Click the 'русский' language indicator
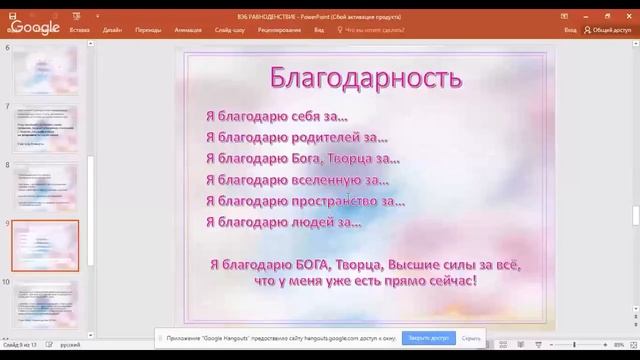This screenshot has width=640, height=360. pyautogui.click(x=70, y=345)
